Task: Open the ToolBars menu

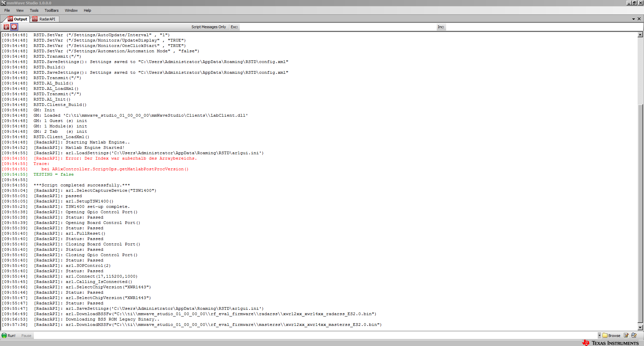Action: point(52,10)
